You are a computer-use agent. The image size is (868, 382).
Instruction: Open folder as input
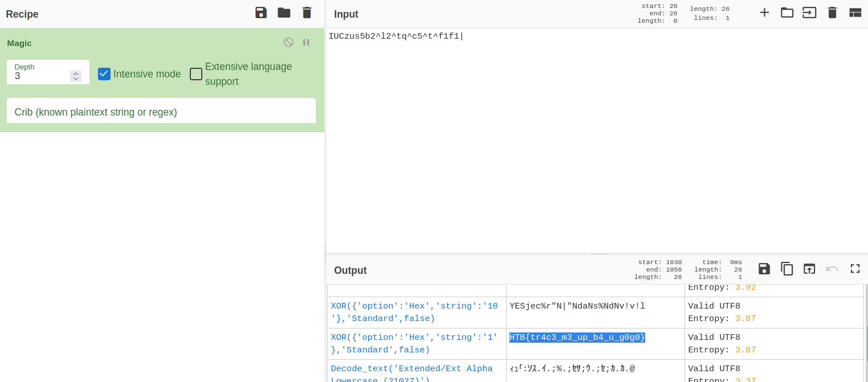click(x=787, y=13)
